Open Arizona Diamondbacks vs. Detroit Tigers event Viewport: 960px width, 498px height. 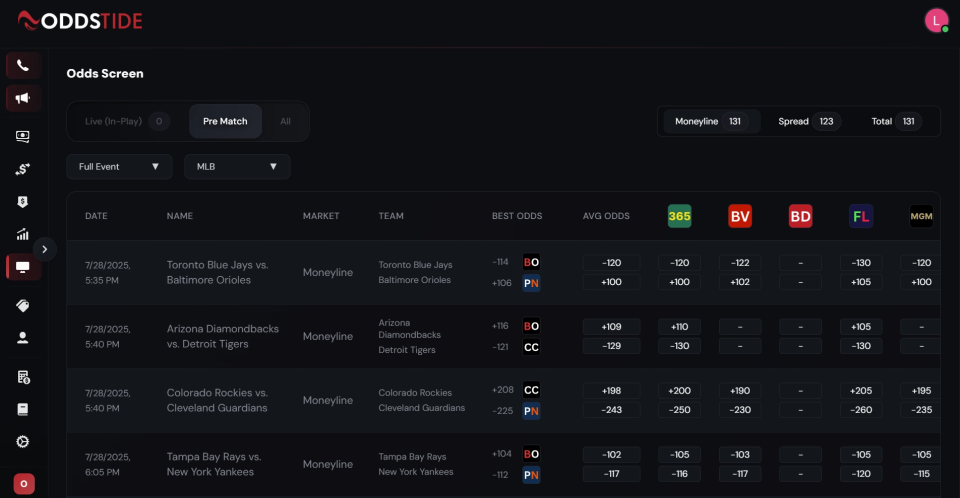[222, 336]
